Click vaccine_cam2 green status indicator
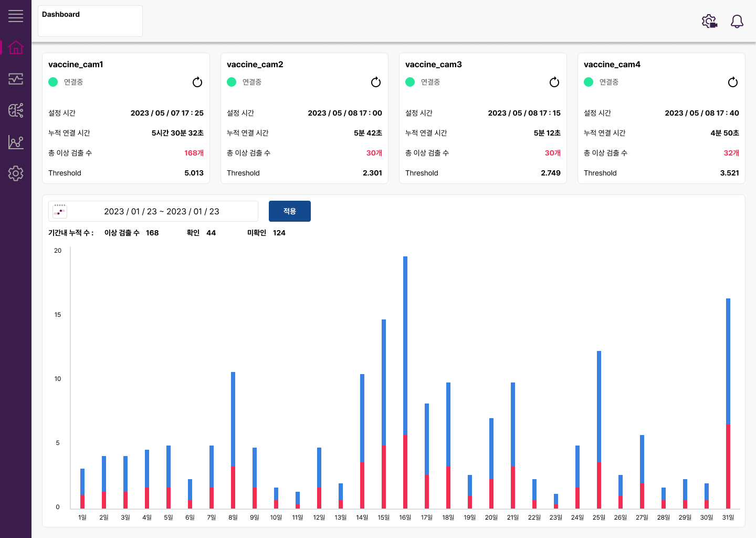This screenshot has height=538, width=756. 232,82
